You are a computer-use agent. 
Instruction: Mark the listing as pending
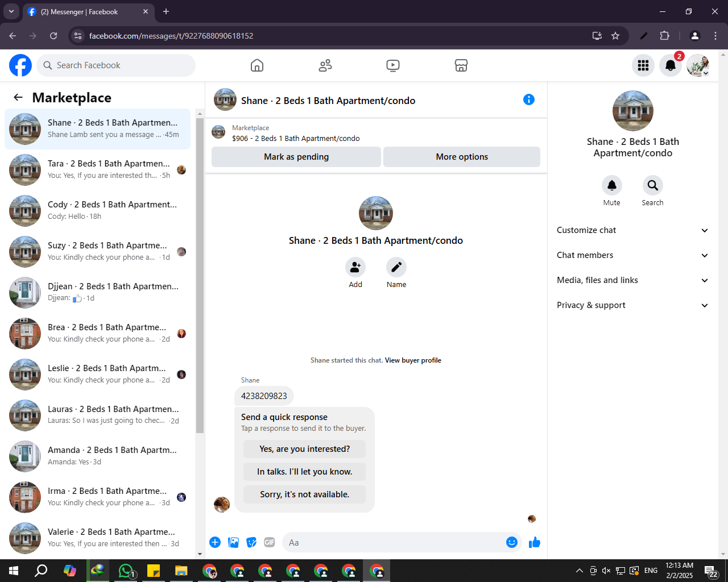point(296,157)
